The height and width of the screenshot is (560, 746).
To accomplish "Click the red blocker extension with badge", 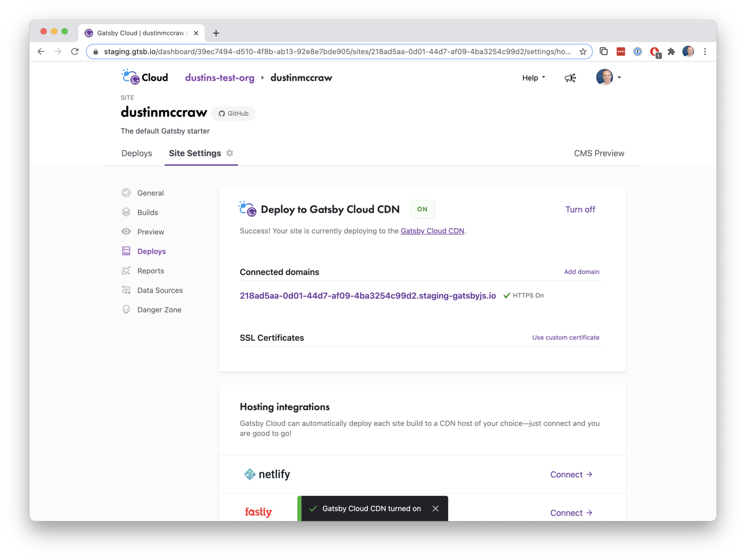I will click(x=655, y=52).
